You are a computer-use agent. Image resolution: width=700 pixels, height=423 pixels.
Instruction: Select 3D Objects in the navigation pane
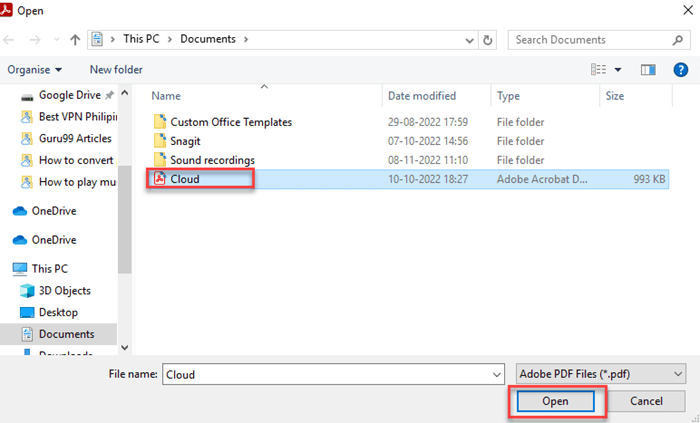[65, 290]
